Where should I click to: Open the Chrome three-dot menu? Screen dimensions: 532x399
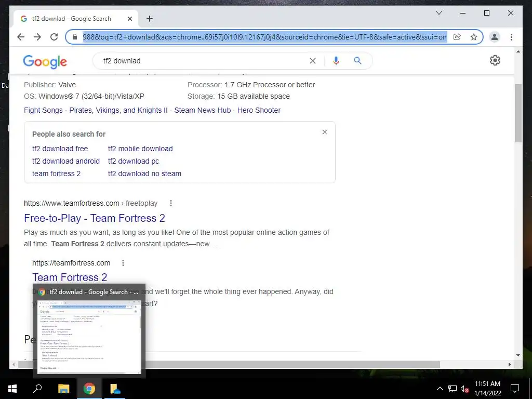coord(511,37)
